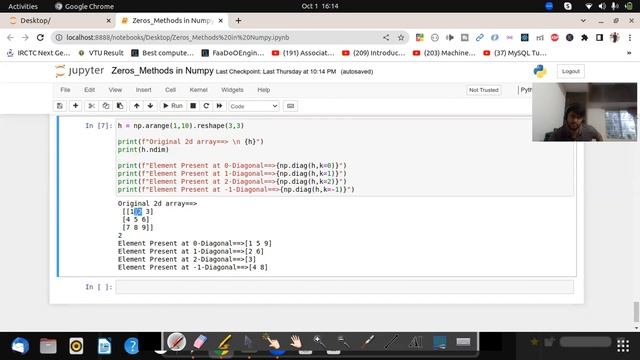Open Thunderbird mail in the dock

coord(20,346)
